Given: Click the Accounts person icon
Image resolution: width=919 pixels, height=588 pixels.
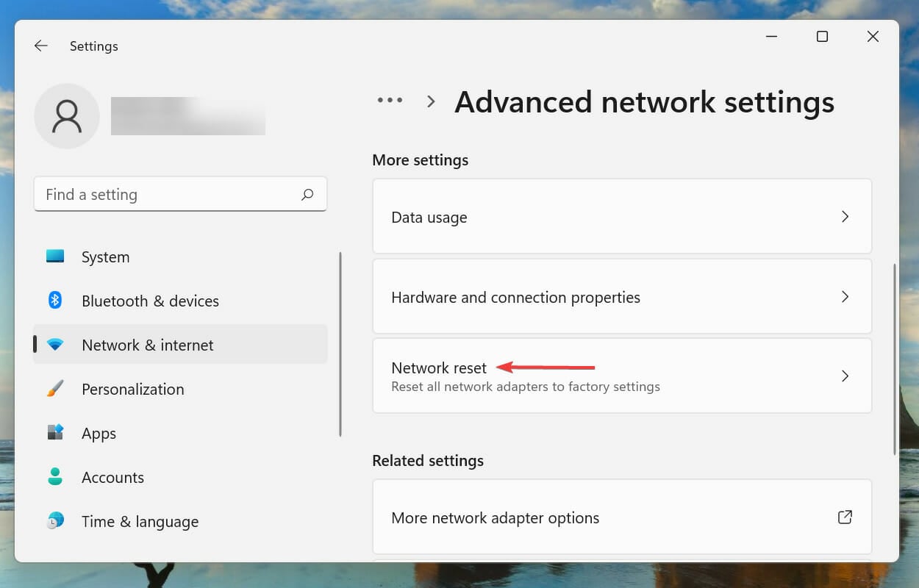Looking at the screenshot, I should pyautogui.click(x=55, y=477).
